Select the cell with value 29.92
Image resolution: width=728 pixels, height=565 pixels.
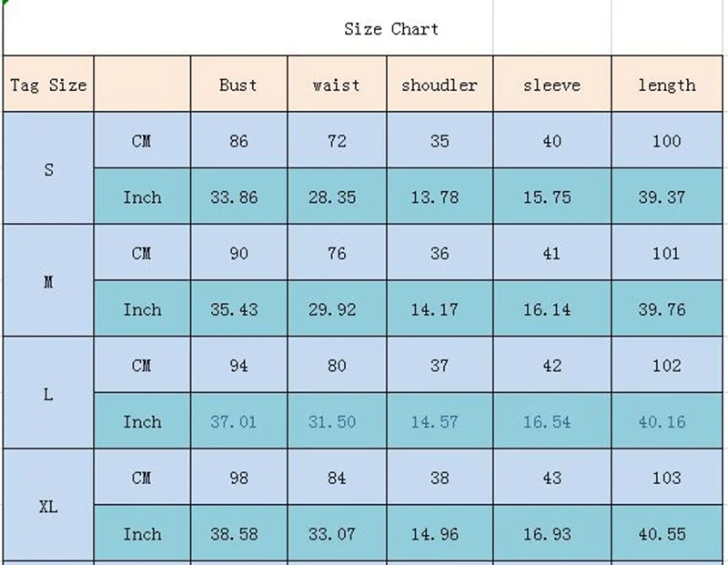337,308
